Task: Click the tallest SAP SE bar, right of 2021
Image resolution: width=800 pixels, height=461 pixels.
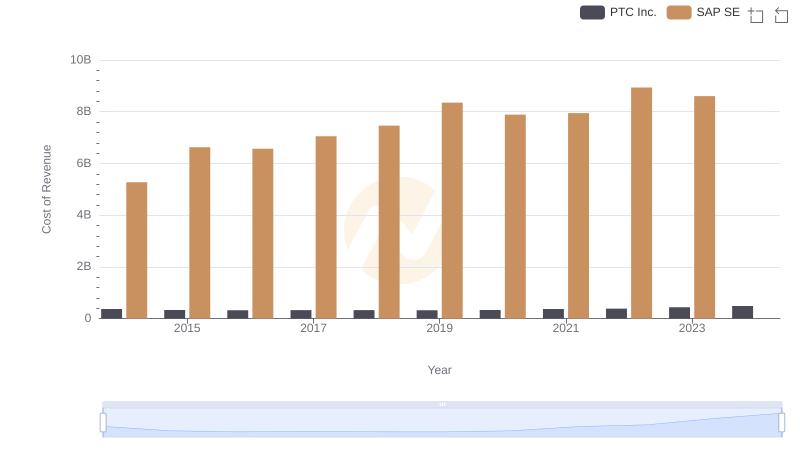Action: 641,203
